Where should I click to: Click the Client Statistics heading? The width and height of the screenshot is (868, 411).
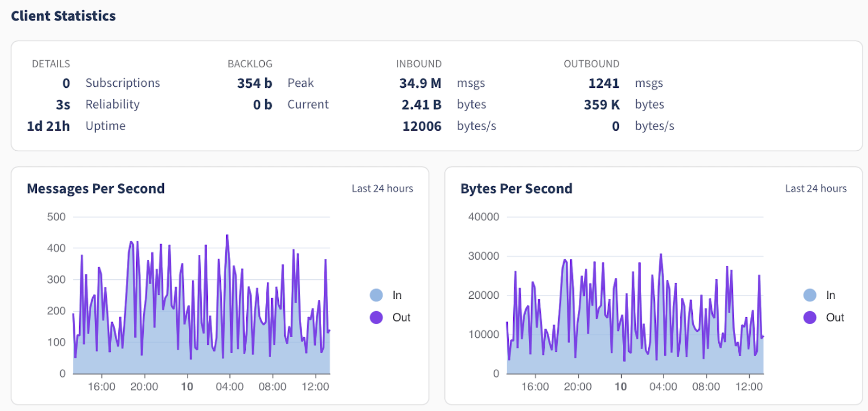[x=63, y=16]
